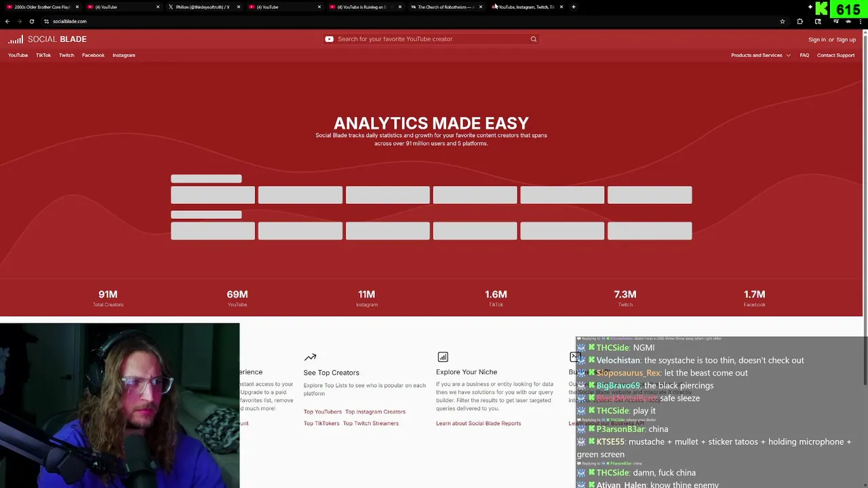Screen dimensions: 868x488
Task: Click KTSE55's chat message
Action: (714, 448)
